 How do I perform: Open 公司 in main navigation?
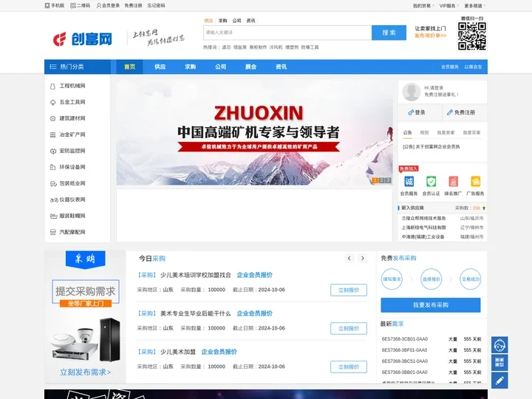tap(220, 66)
